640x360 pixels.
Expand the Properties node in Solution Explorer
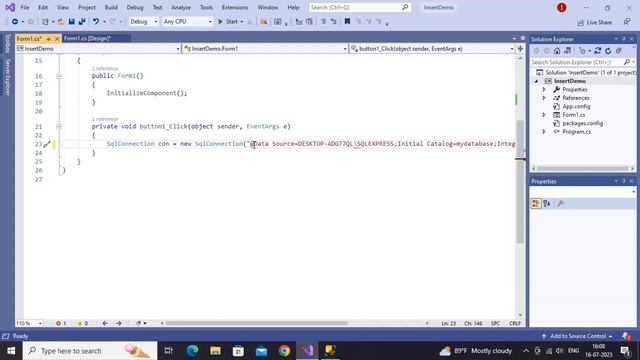click(x=544, y=89)
